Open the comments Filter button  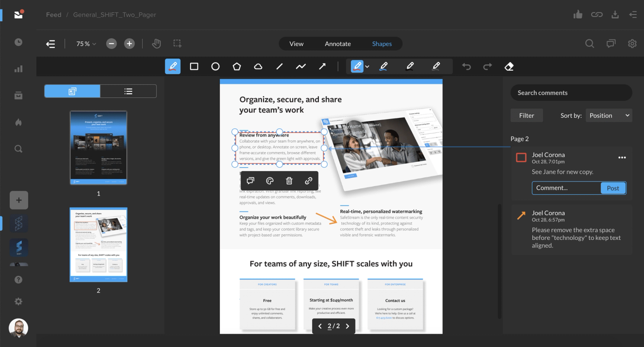[527, 115]
